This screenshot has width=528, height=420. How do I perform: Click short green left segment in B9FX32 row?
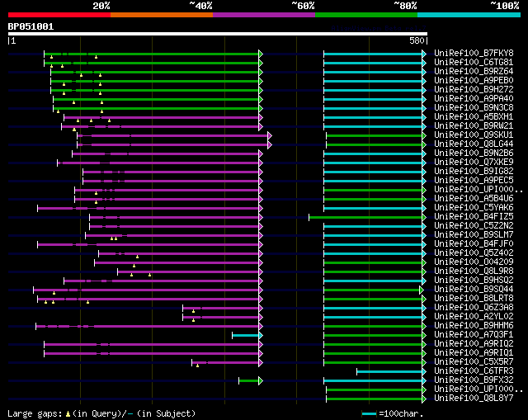pos(251,381)
